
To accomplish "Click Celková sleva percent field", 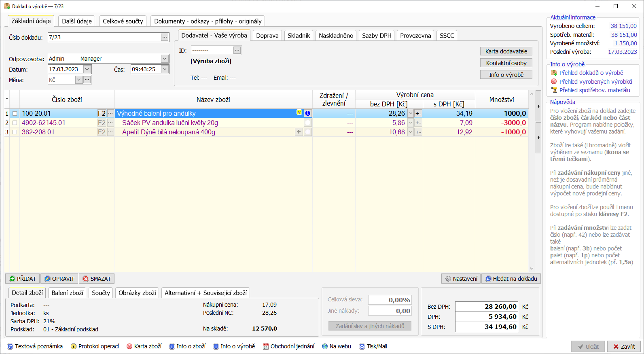I will 390,300.
